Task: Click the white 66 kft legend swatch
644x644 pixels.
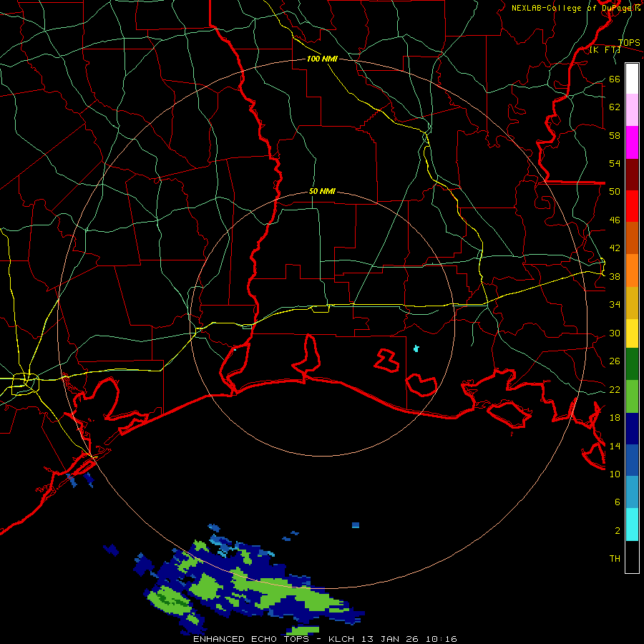Action: (632, 79)
